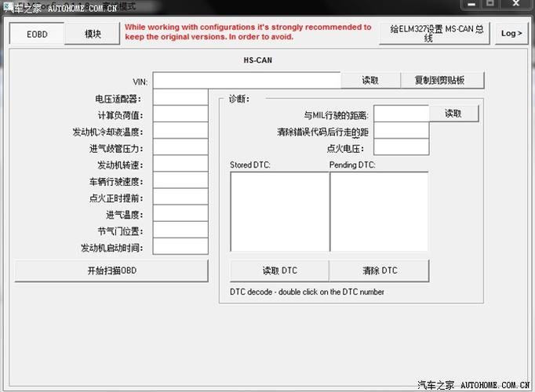Click the 清除 DTC button
Image resolution: width=535 pixels, height=392 pixels.
(x=380, y=270)
